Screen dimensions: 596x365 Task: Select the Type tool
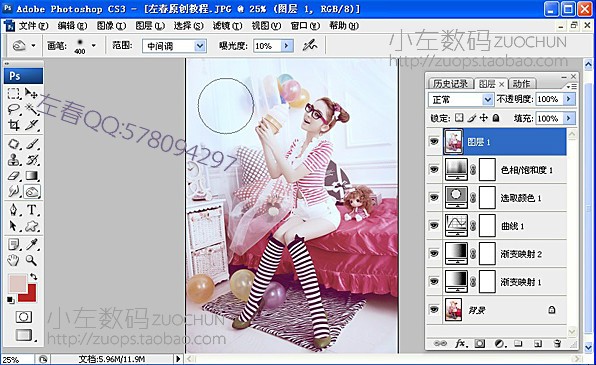click(x=32, y=210)
